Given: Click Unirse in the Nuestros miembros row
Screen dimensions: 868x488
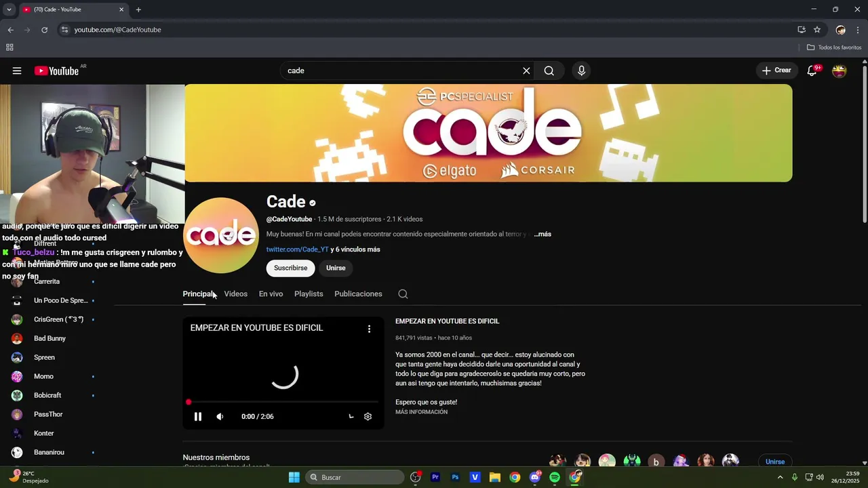Looking at the screenshot, I should tap(775, 462).
